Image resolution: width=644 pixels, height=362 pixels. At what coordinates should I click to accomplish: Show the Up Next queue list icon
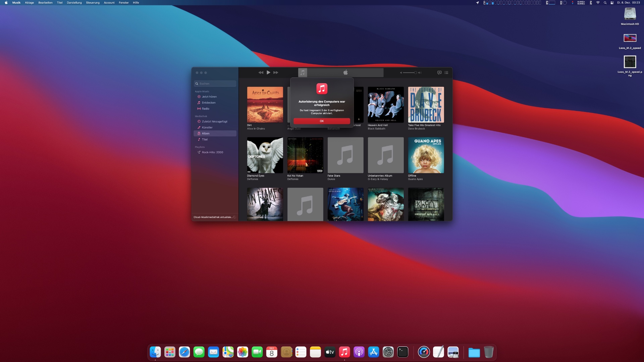coord(446,72)
